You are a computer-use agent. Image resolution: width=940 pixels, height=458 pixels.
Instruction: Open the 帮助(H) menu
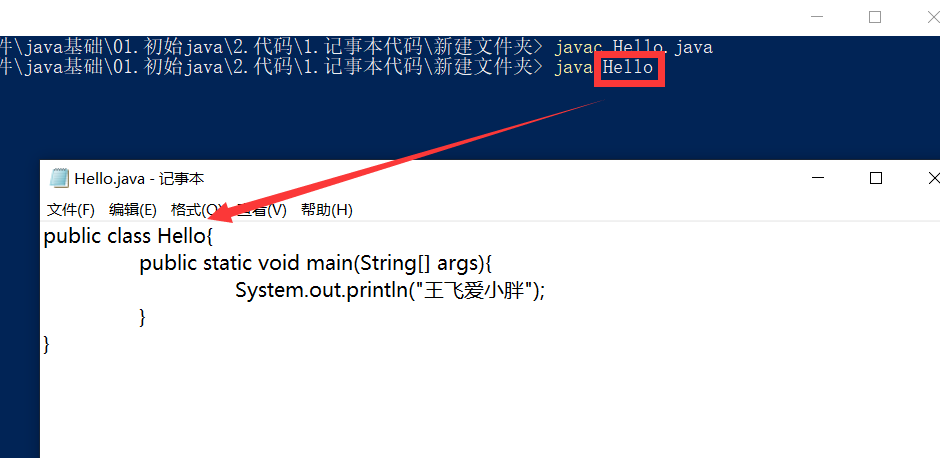point(327,210)
